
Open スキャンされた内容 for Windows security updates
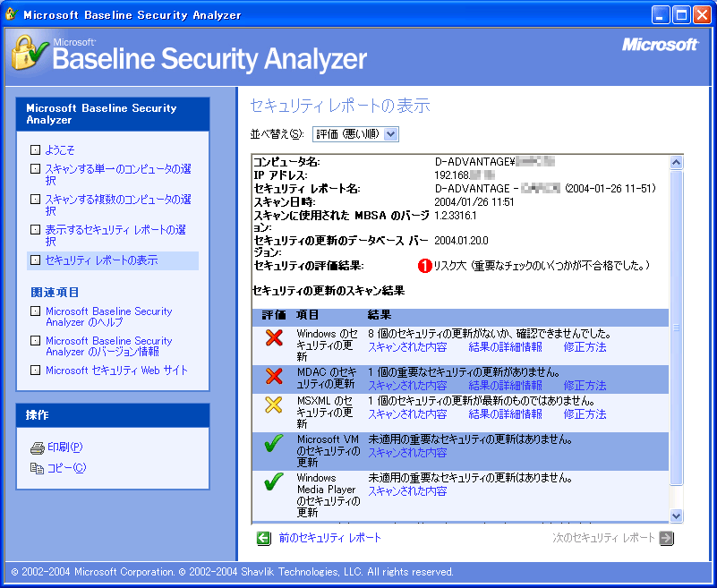coord(407,347)
